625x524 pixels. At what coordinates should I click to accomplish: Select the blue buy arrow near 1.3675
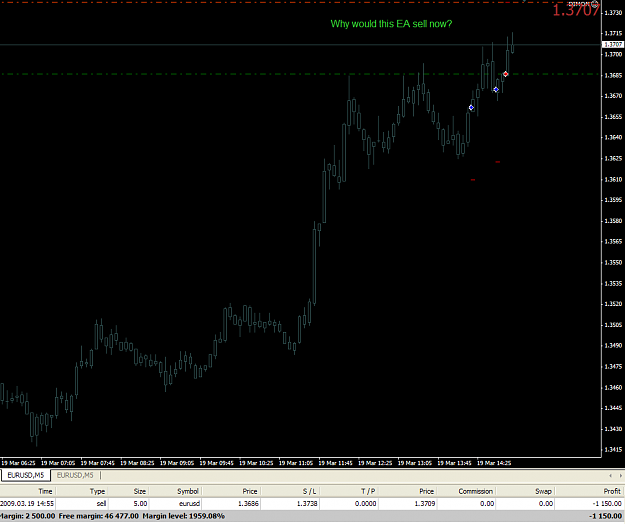pyautogui.click(x=496, y=90)
